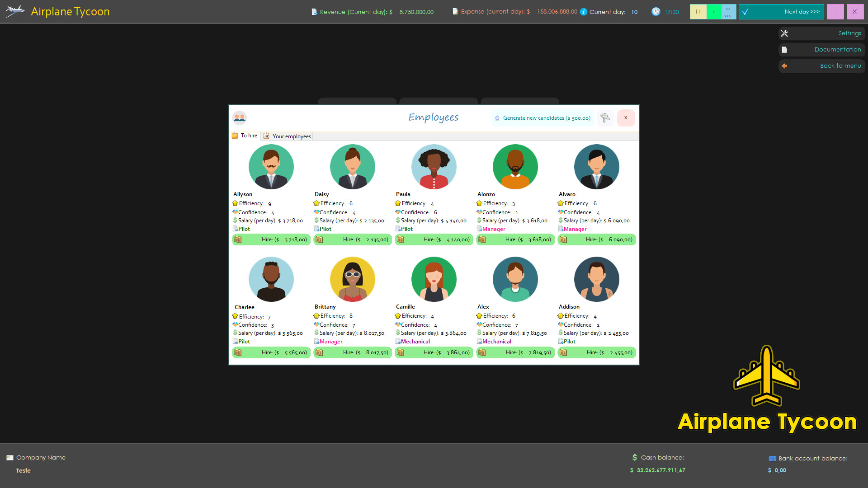Click the dollar icon beside Cash balance

click(x=634, y=457)
